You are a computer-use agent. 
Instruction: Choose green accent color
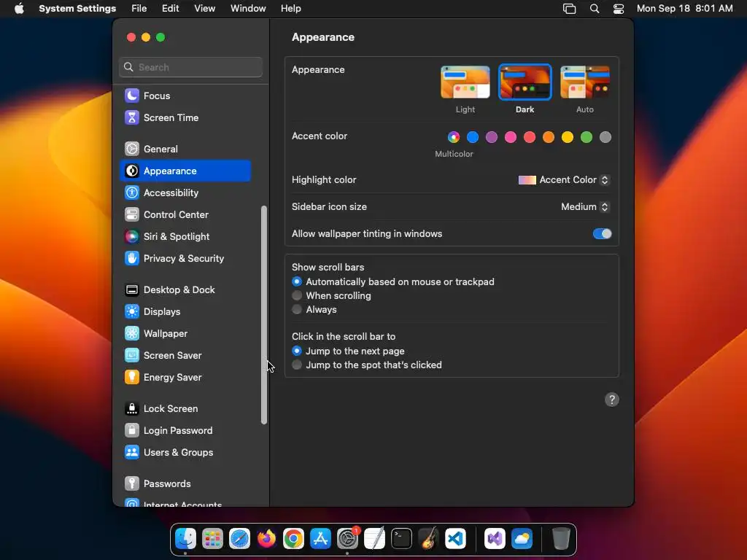coord(587,137)
